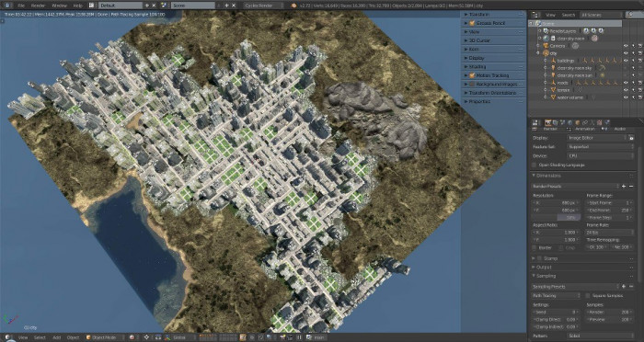Click the Object Mode cube icon
The height and width of the screenshot is (342, 644).
coord(88,337)
